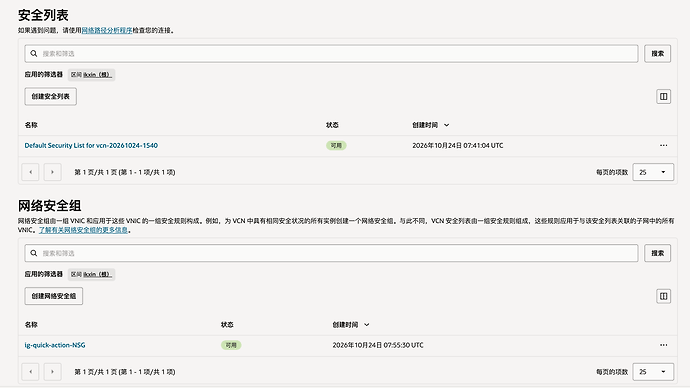The height and width of the screenshot is (388, 690).
Task: Click the 安全列表 section heading
Action: (x=43, y=15)
